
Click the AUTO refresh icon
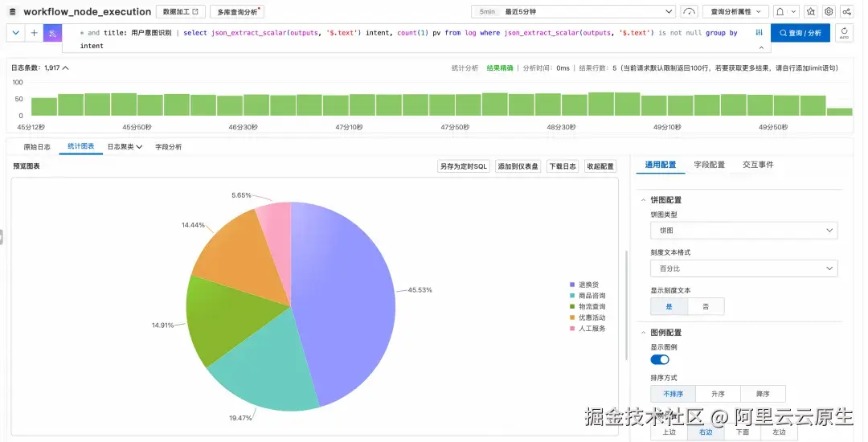click(844, 33)
